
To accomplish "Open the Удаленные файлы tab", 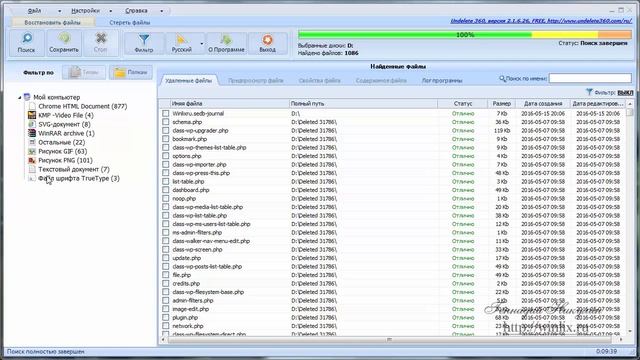I will (189, 80).
